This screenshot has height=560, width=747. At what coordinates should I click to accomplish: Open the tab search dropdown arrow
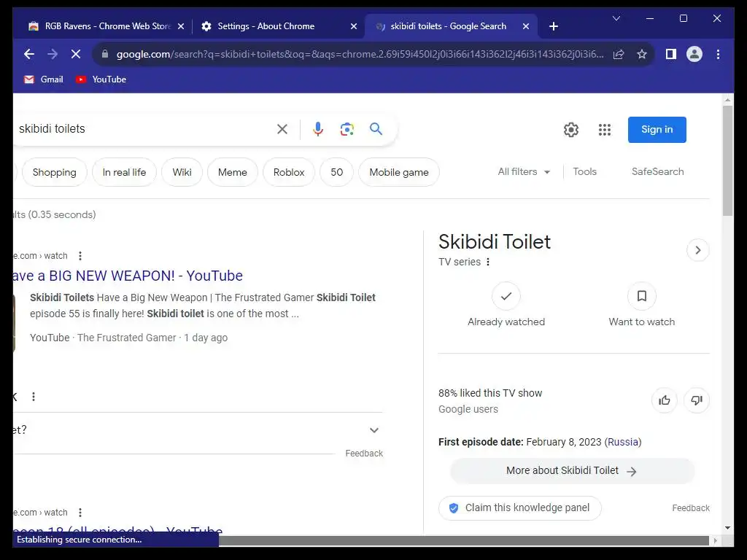coord(616,18)
